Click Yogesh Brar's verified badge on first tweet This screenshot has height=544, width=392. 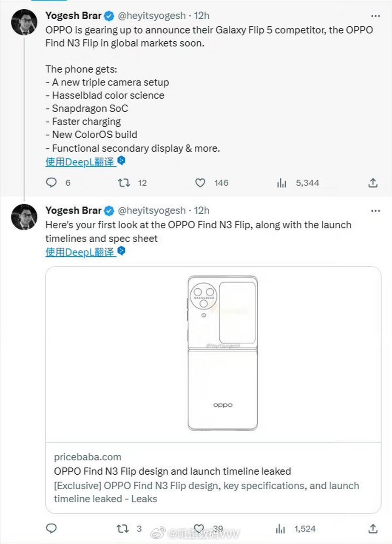click(x=109, y=16)
